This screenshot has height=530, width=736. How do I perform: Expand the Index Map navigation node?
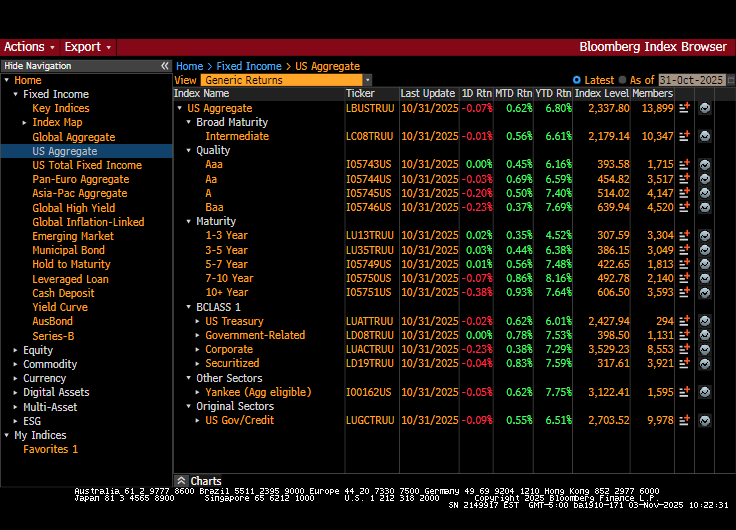pos(24,123)
